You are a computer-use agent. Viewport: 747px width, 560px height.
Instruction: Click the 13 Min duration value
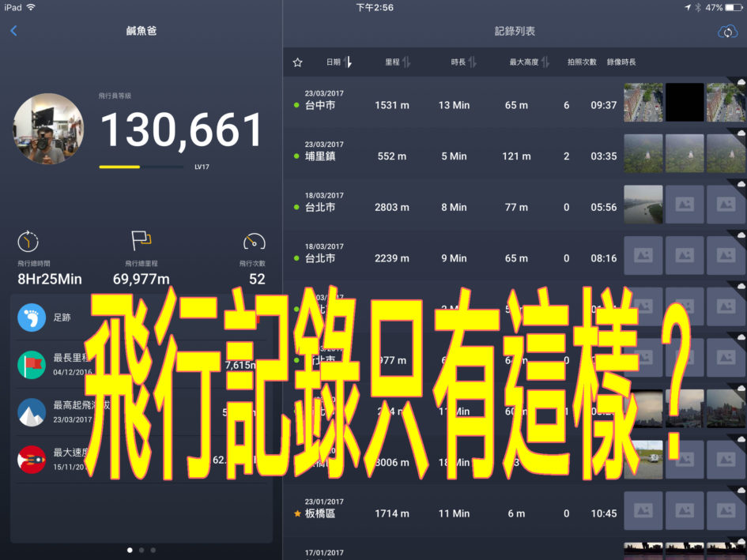pyautogui.click(x=454, y=105)
